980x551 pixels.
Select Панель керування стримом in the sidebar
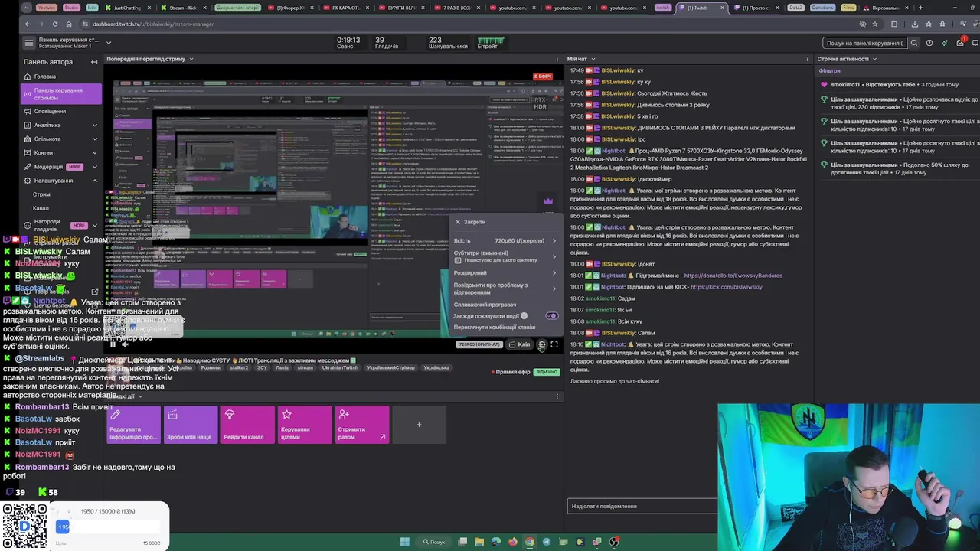[x=61, y=94]
